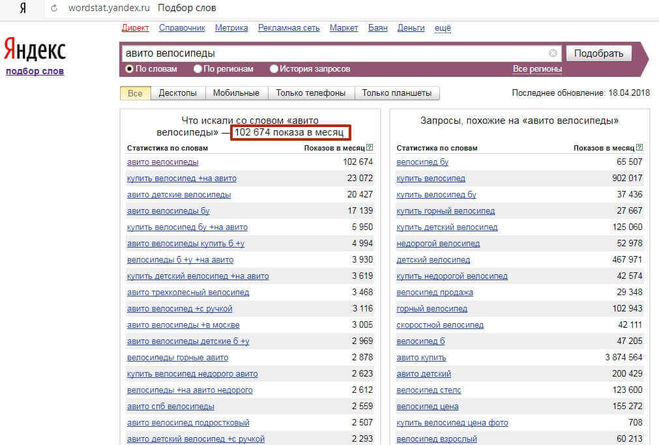Screen dimensions: 659x445
Task: Open 'велосипед продажа' link
Action: pos(435,292)
